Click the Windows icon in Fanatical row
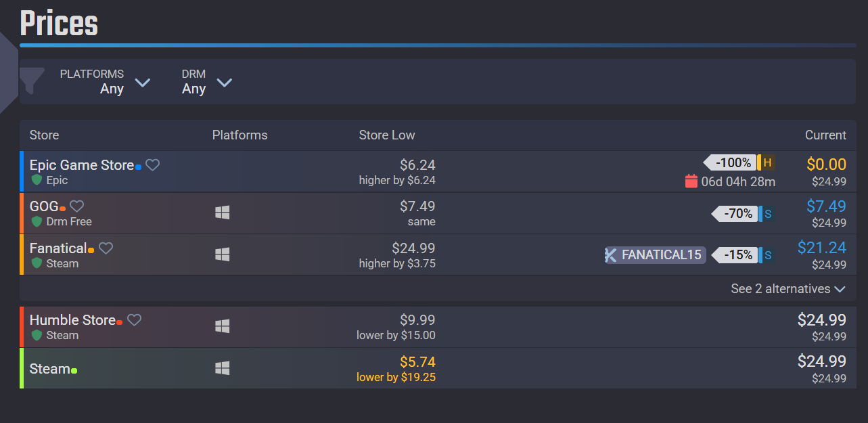 point(222,255)
